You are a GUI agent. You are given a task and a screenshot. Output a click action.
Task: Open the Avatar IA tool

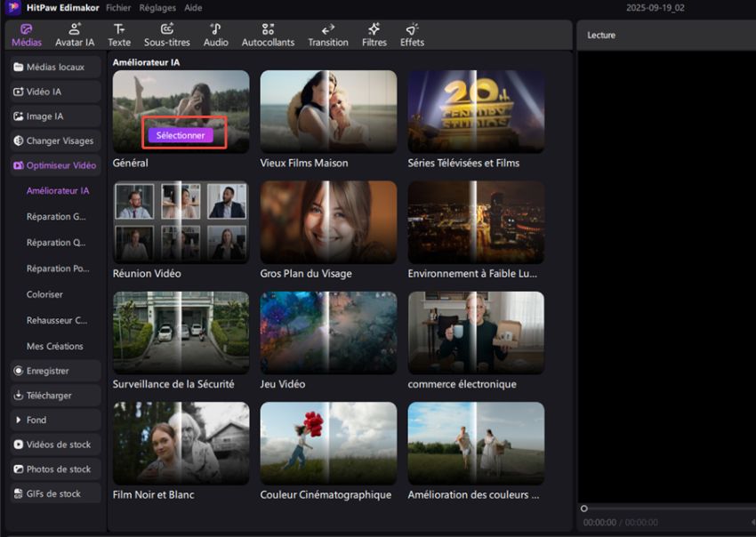(74, 36)
